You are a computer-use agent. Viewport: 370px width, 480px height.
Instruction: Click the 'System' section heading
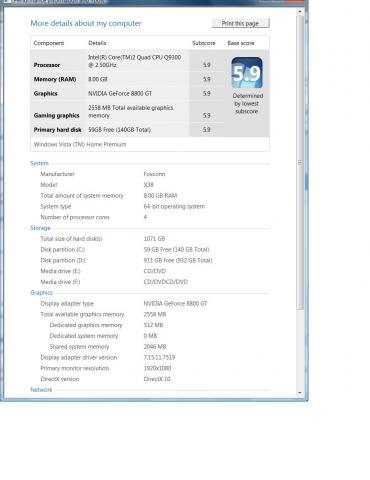tap(39, 163)
